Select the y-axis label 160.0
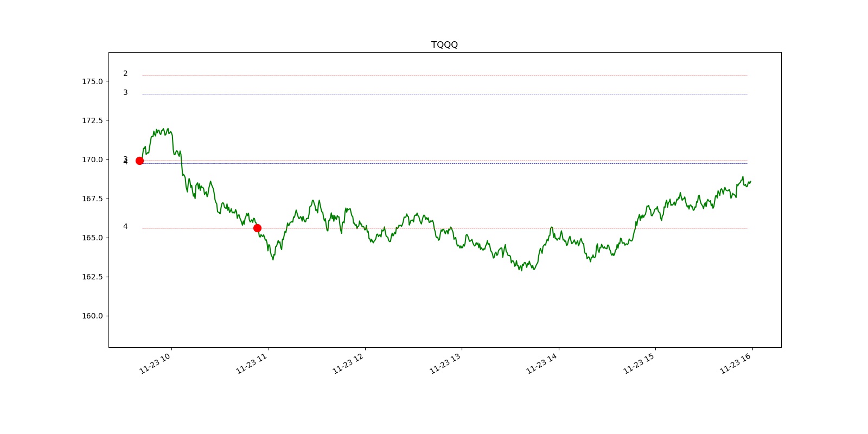This screenshot has width=868, height=434. (x=92, y=316)
